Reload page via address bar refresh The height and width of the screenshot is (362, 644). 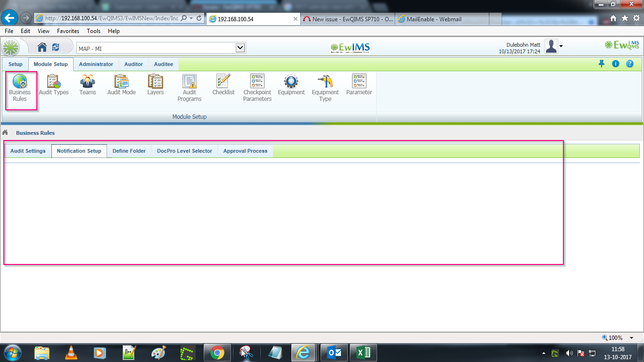tap(199, 18)
